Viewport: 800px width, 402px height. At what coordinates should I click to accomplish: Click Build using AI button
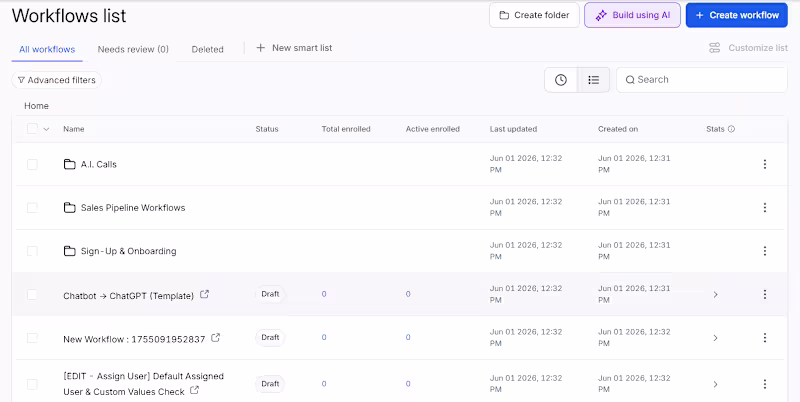(633, 15)
